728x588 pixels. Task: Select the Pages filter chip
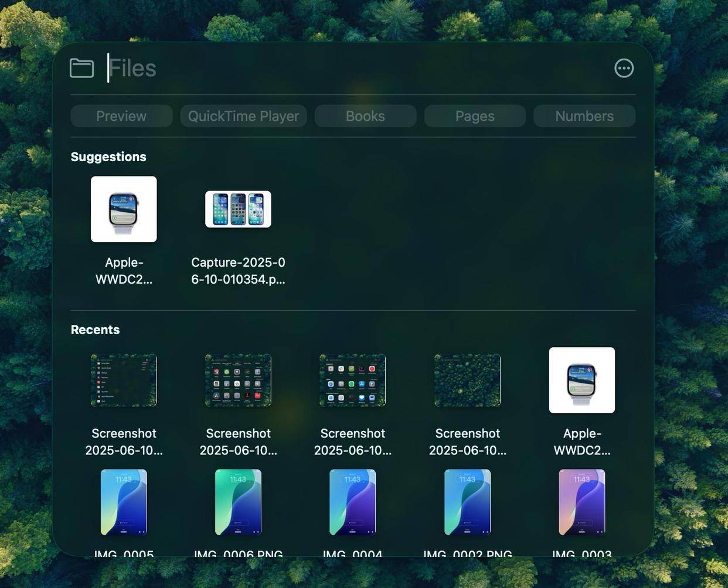click(x=475, y=116)
